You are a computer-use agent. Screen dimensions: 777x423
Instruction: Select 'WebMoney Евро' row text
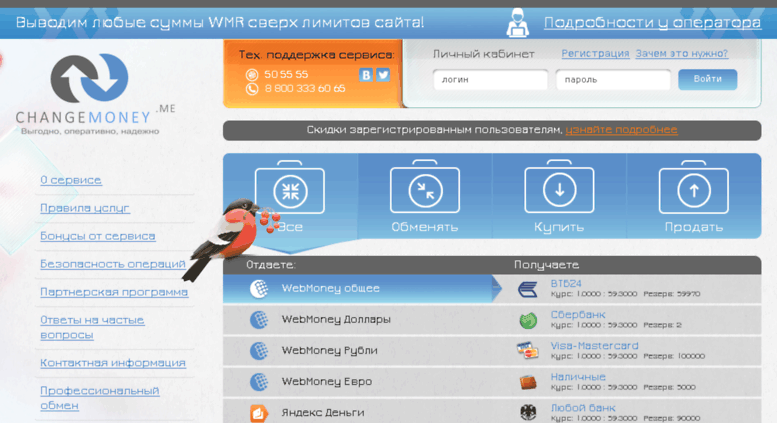click(x=327, y=381)
